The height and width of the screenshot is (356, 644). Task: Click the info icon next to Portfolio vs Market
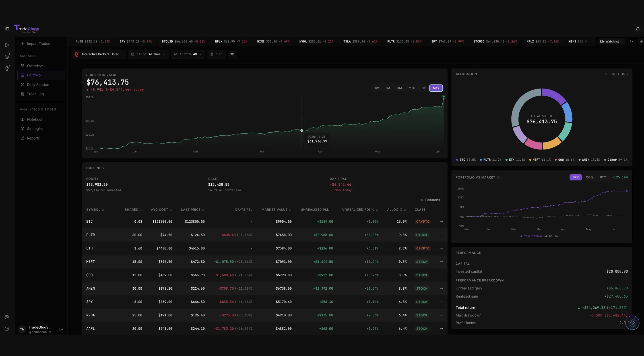pos(499,177)
